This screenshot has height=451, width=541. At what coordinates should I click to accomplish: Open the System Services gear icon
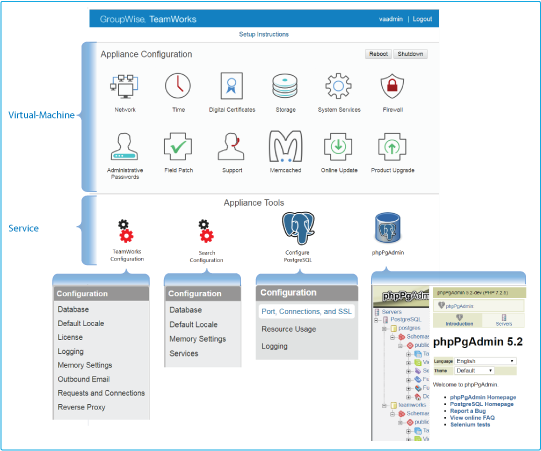pos(338,86)
